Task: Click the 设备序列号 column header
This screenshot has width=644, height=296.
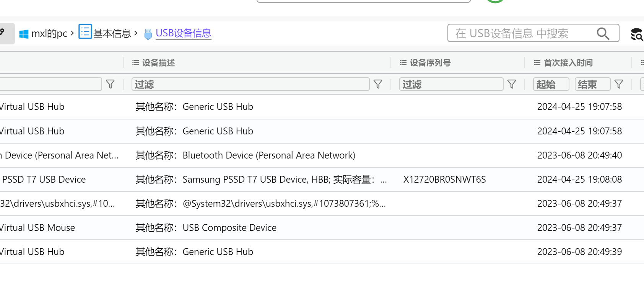Action: point(430,63)
